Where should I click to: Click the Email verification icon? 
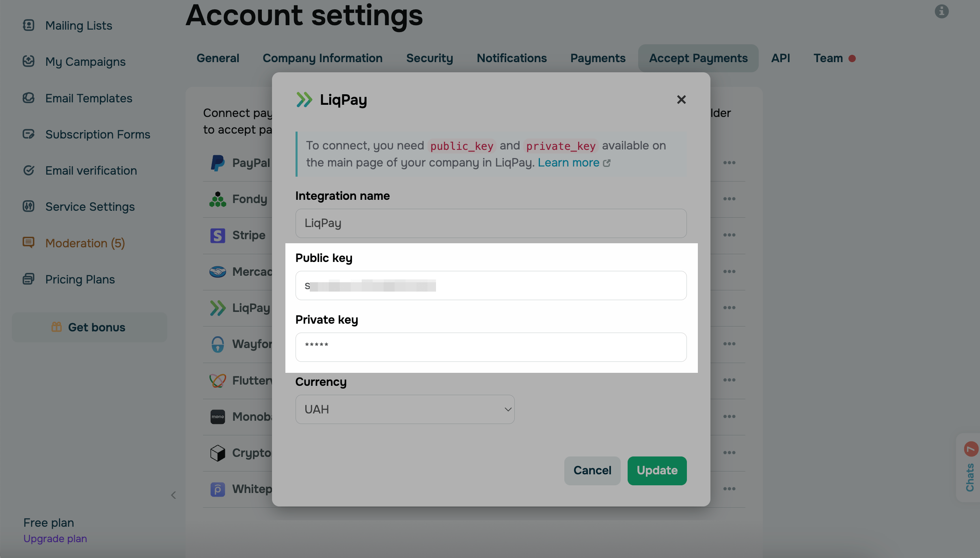tap(28, 170)
